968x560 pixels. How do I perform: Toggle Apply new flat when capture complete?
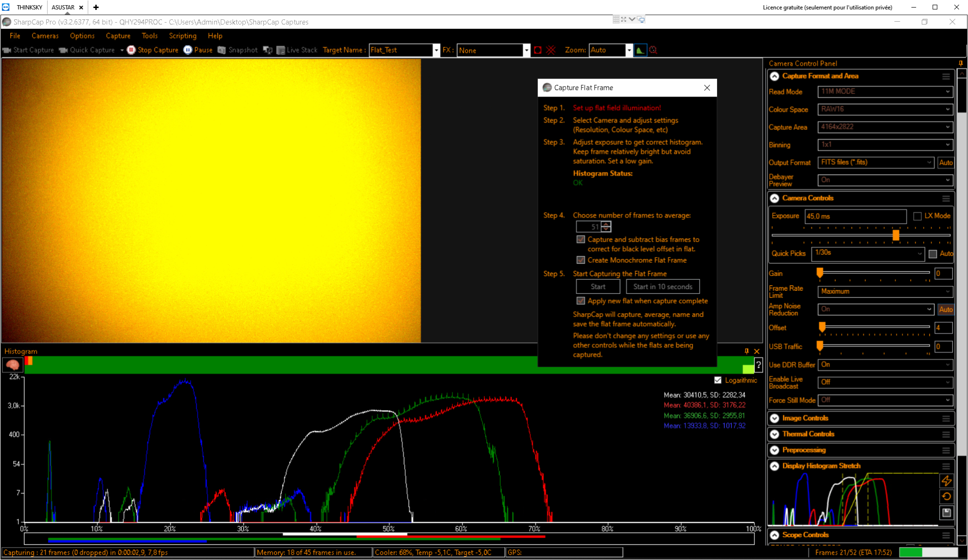click(581, 301)
